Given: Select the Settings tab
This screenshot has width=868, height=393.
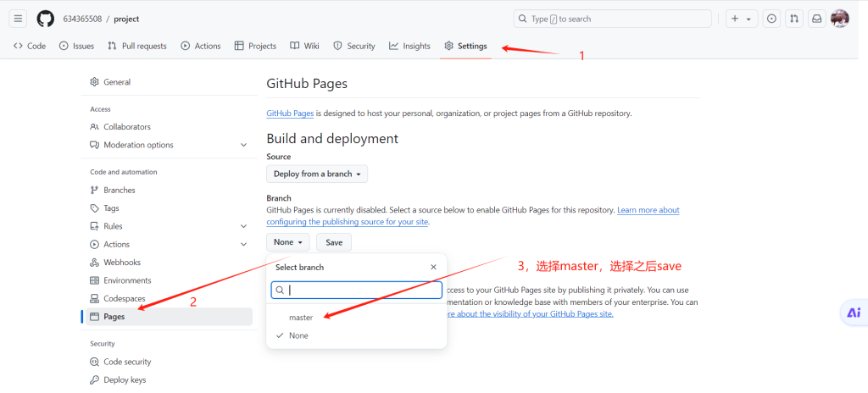Looking at the screenshot, I should [x=465, y=46].
